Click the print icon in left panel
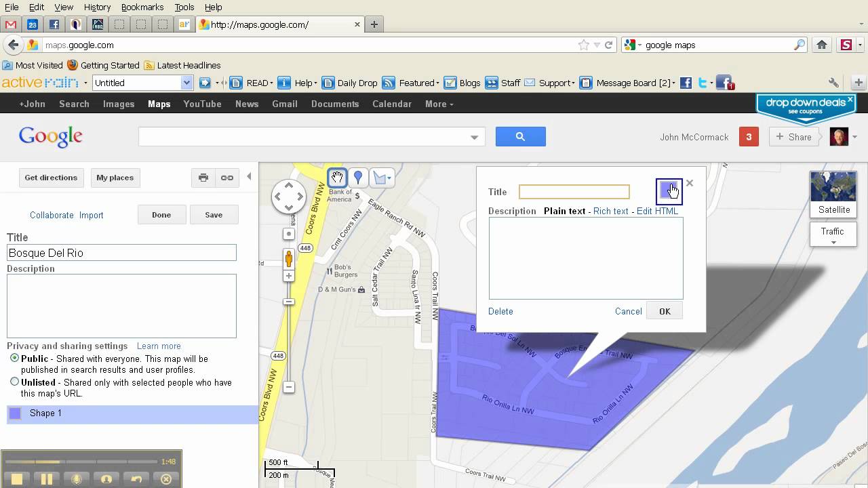Image resolution: width=868 pixels, height=488 pixels. tap(203, 178)
